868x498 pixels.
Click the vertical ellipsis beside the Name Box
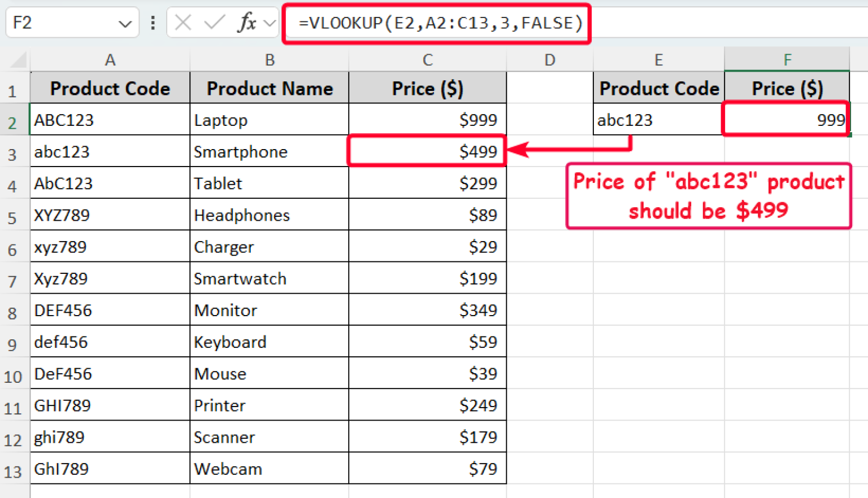point(153,23)
